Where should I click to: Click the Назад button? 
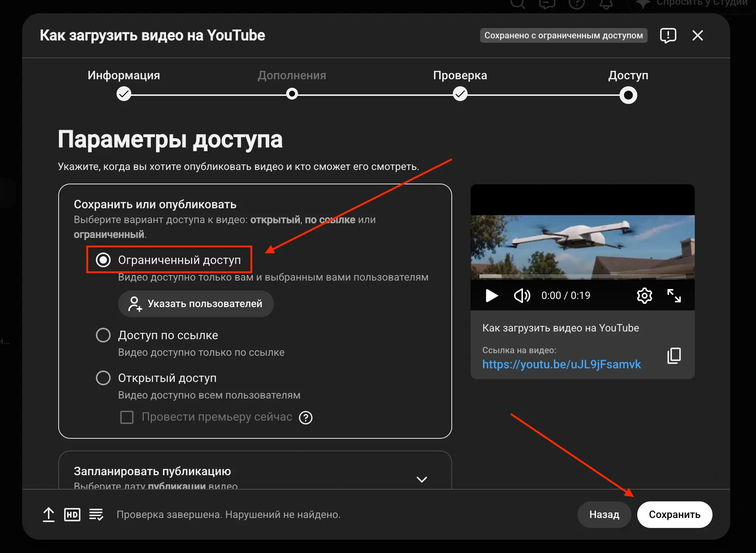604,514
